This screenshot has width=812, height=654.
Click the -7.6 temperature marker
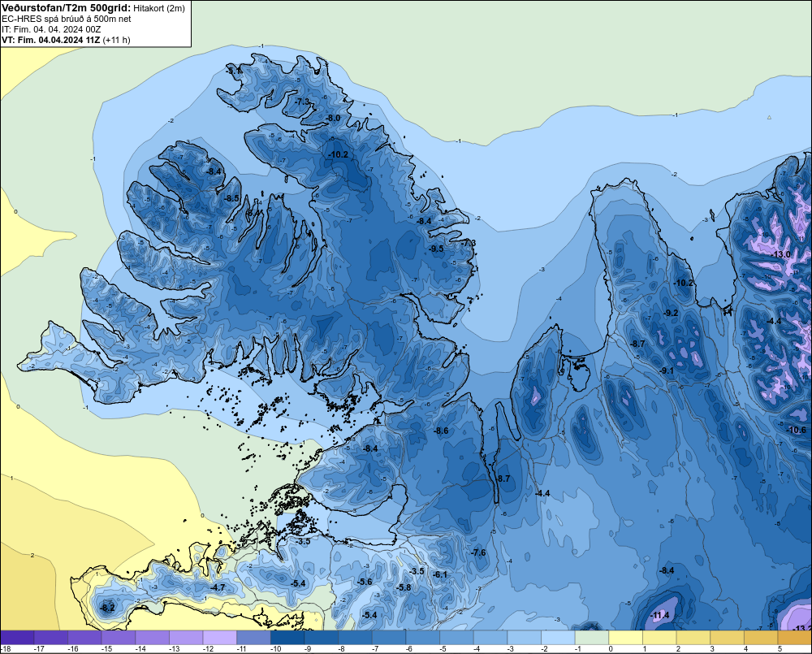click(478, 552)
